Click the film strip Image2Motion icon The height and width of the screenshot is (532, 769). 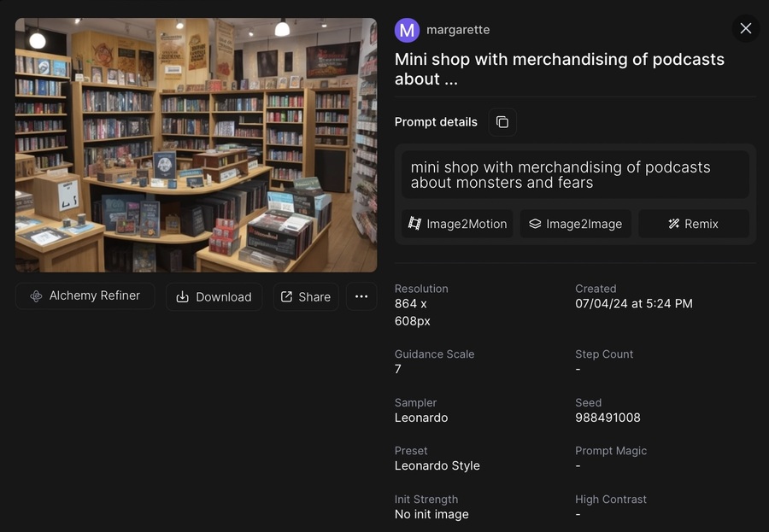coord(414,224)
